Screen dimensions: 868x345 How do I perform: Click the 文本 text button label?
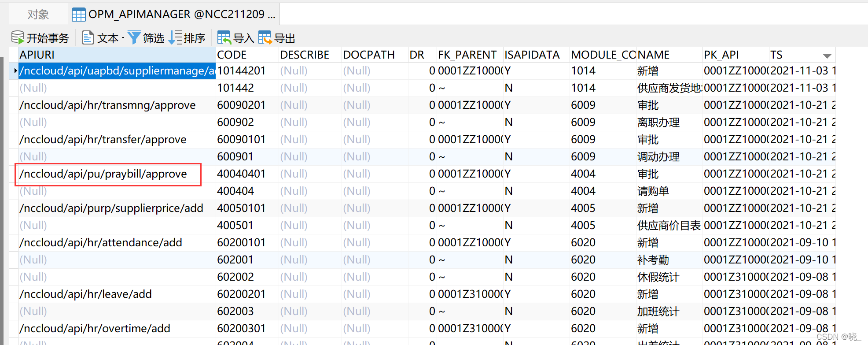[108, 38]
